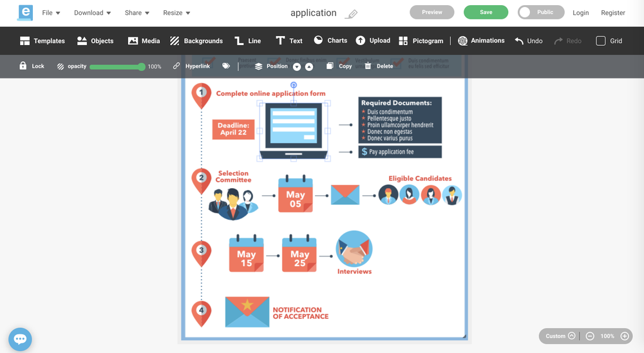Open the Download menu
644x353 pixels.
pyautogui.click(x=92, y=13)
